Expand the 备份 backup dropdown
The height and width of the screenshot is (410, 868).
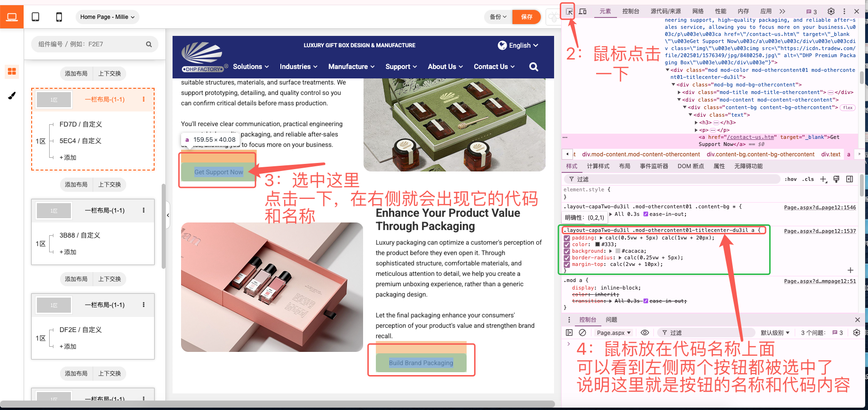tap(498, 17)
